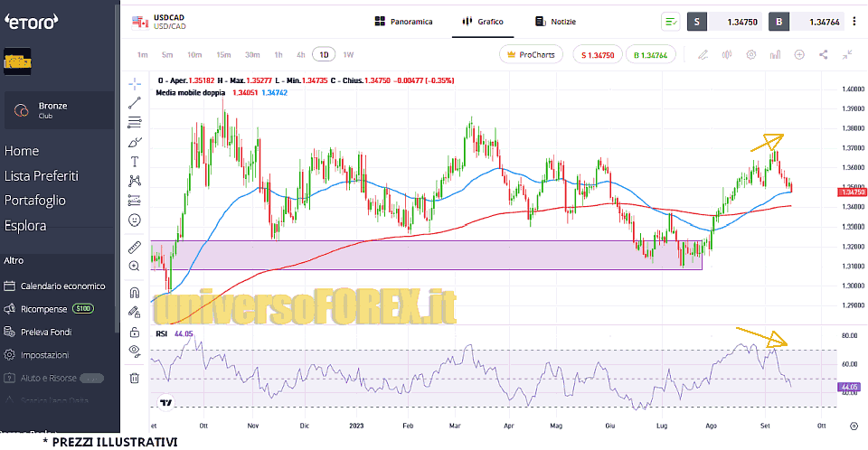
Task: Share the chart via share icon
Action: pos(823,54)
